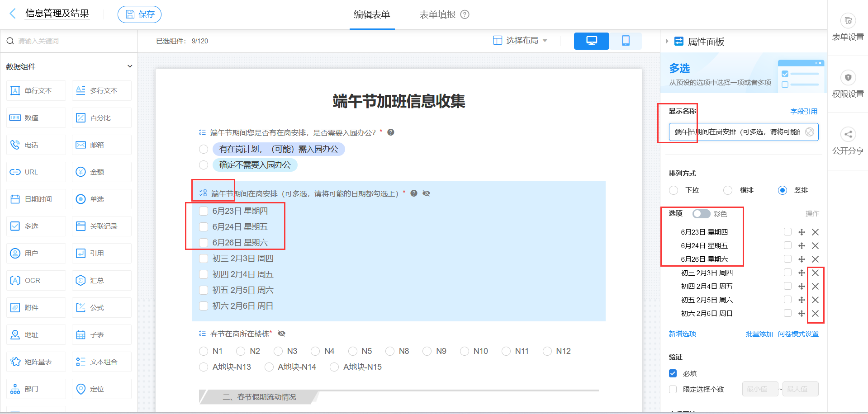Enable the 彩色 colored options toggle
This screenshot has width=868, height=414.
(702, 213)
